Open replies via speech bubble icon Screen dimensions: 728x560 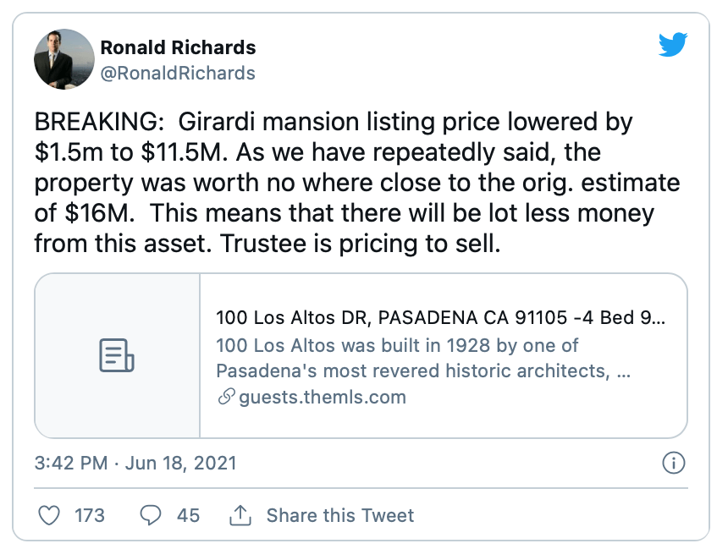point(151,515)
